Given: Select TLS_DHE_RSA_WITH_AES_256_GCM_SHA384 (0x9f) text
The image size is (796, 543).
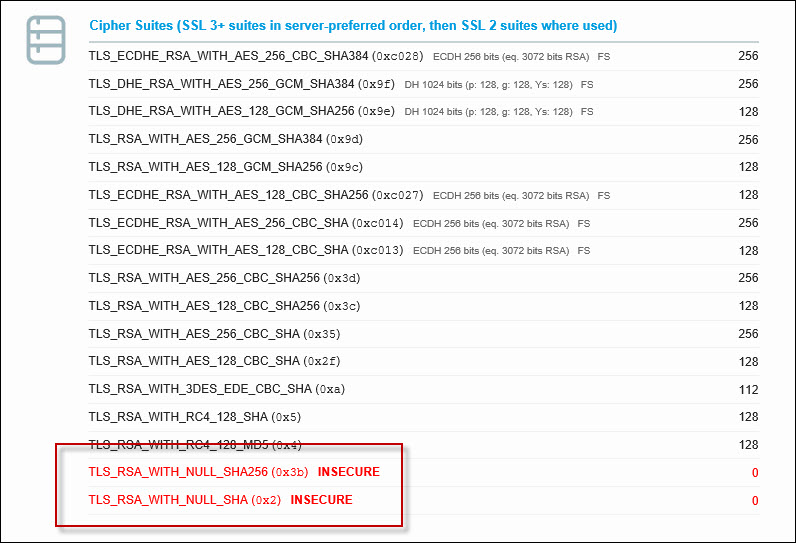Looking at the screenshot, I should point(242,84).
